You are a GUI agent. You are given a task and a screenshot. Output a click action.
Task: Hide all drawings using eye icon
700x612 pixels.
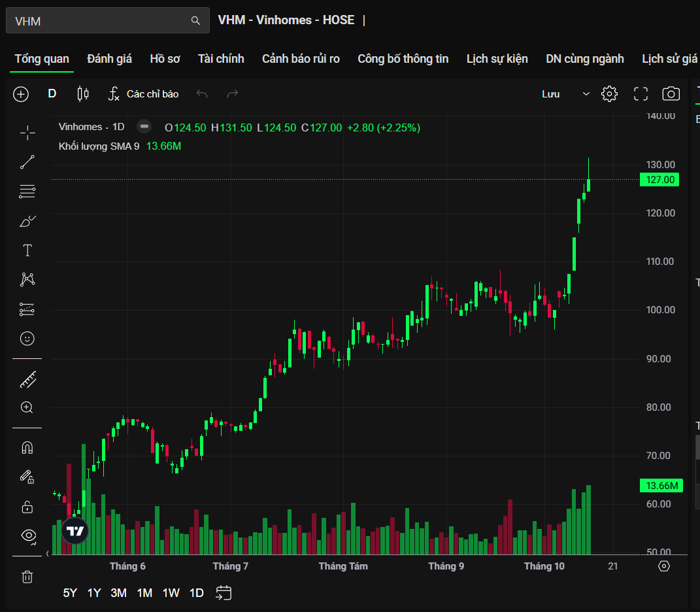point(27,535)
